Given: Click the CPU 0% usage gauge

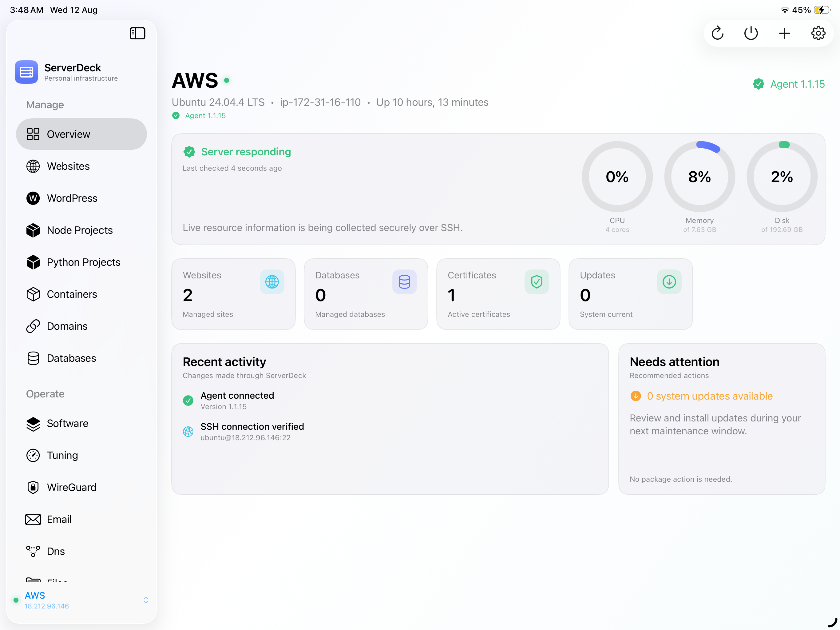Looking at the screenshot, I should [x=617, y=177].
